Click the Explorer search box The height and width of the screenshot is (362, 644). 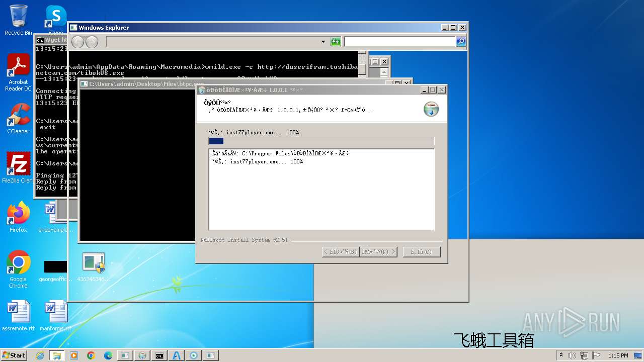400,42
